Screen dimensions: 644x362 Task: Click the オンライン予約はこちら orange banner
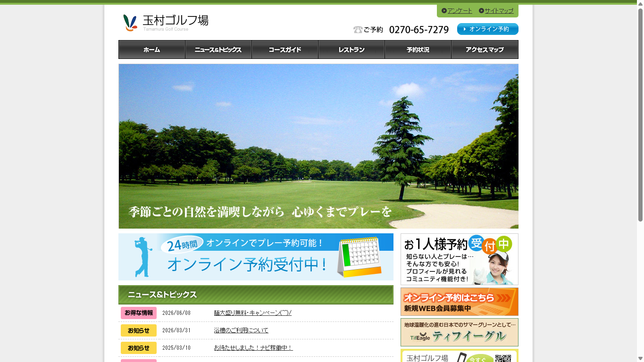click(460, 302)
